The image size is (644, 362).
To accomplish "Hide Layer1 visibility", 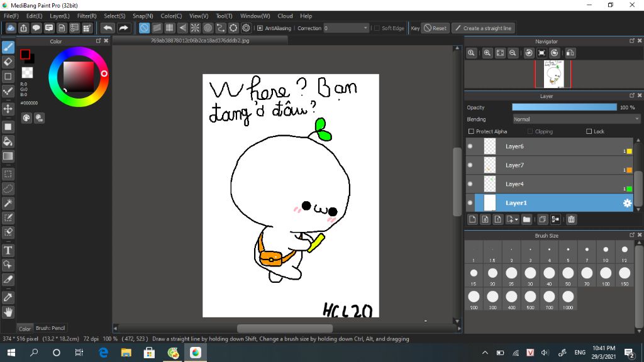I will [470, 203].
